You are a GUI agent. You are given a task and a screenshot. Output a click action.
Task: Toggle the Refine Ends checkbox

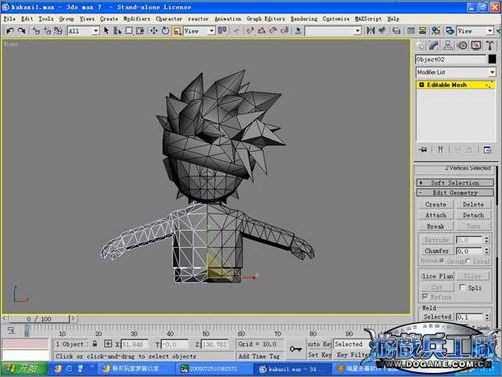425,296
